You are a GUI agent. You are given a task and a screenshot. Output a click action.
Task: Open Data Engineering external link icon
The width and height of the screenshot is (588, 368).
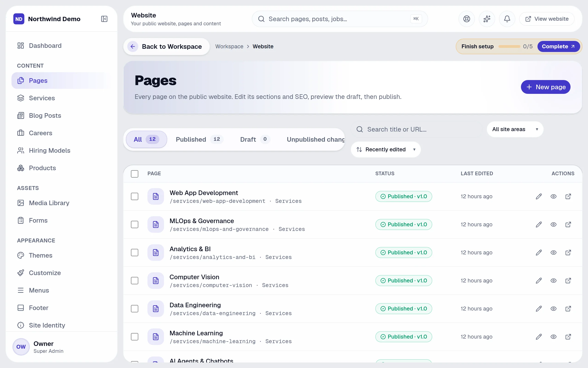(x=568, y=309)
